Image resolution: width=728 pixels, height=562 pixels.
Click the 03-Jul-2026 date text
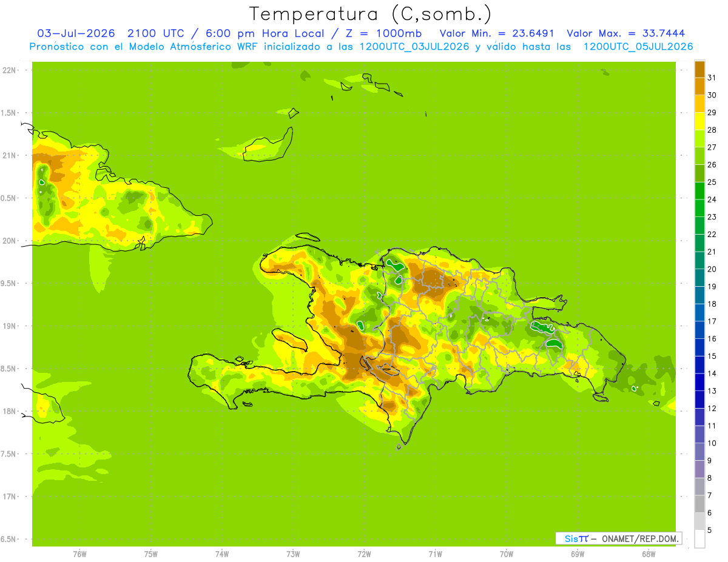(x=76, y=33)
